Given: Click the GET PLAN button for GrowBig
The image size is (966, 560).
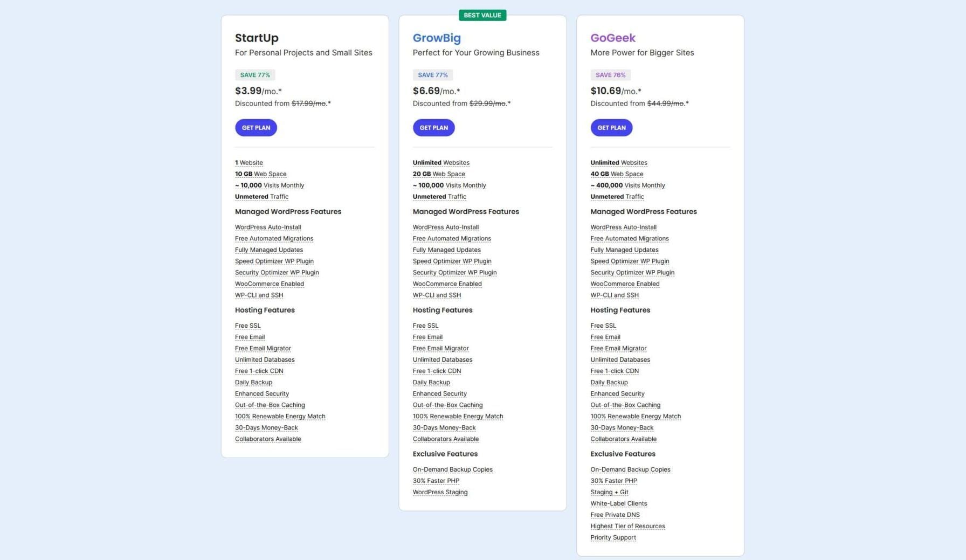Looking at the screenshot, I should pyautogui.click(x=433, y=127).
